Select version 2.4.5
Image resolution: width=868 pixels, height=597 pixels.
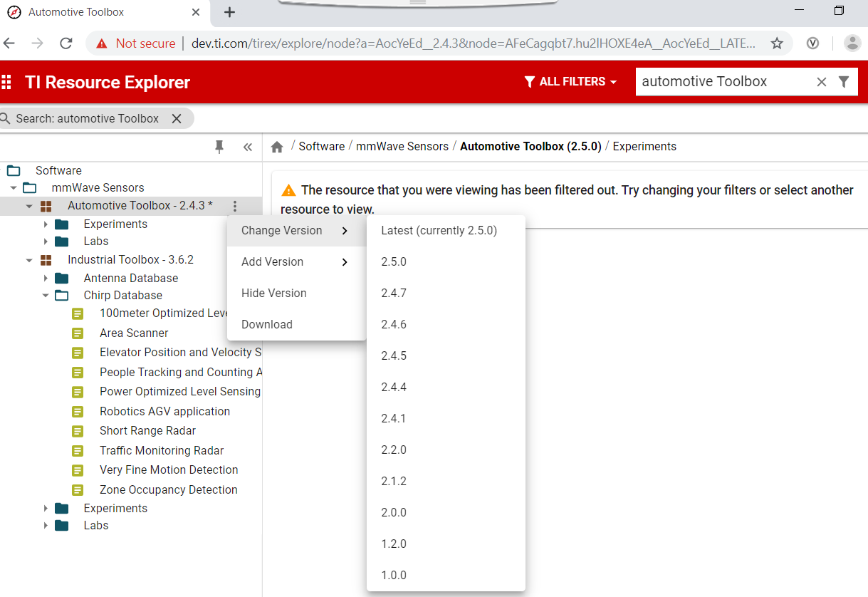[446, 356]
